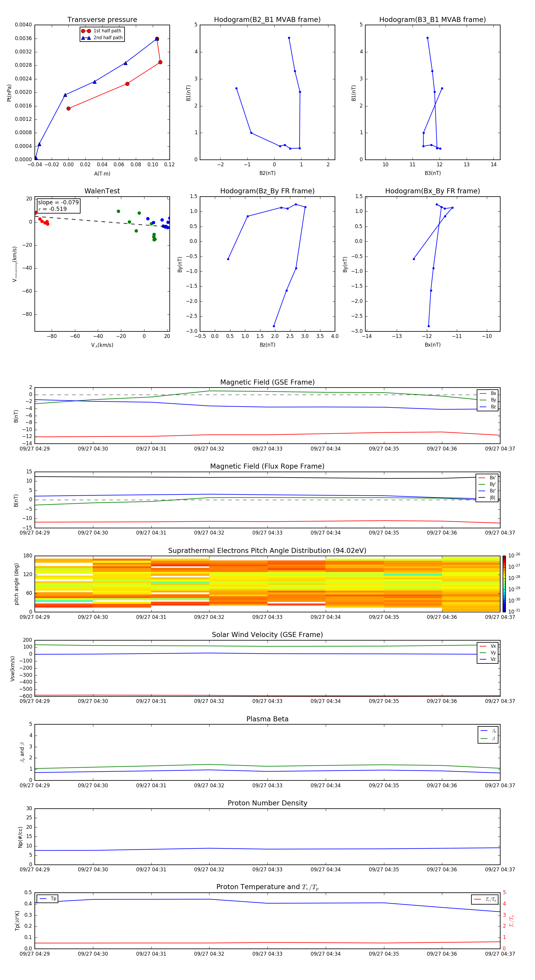Click By' in the Flux Rope Frame legend
This screenshot has height=980, width=535.
click(x=487, y=485)
